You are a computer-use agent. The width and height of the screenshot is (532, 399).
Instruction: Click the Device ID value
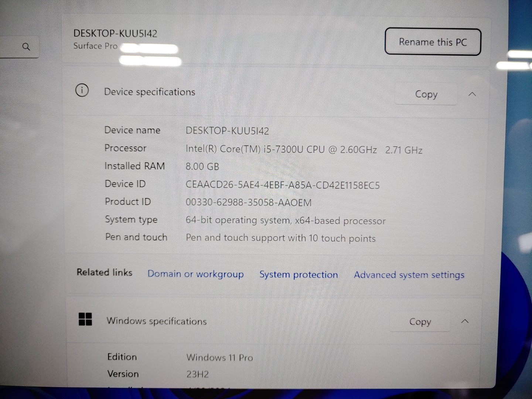(283, 185)
